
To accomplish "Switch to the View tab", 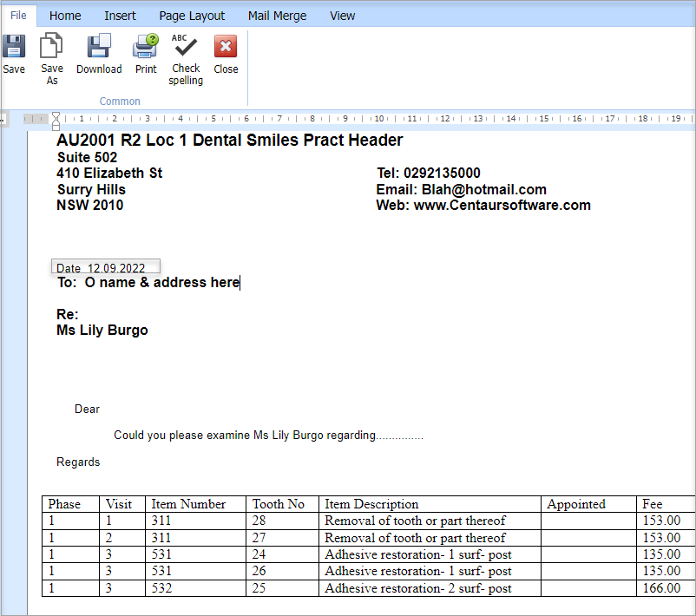I will tap(342, 16).
